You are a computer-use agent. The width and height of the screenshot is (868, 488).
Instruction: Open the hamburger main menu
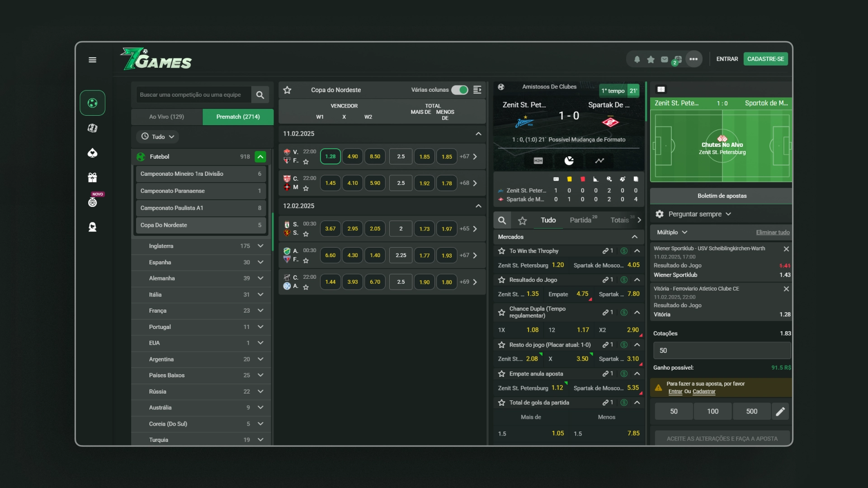point(92,60)
